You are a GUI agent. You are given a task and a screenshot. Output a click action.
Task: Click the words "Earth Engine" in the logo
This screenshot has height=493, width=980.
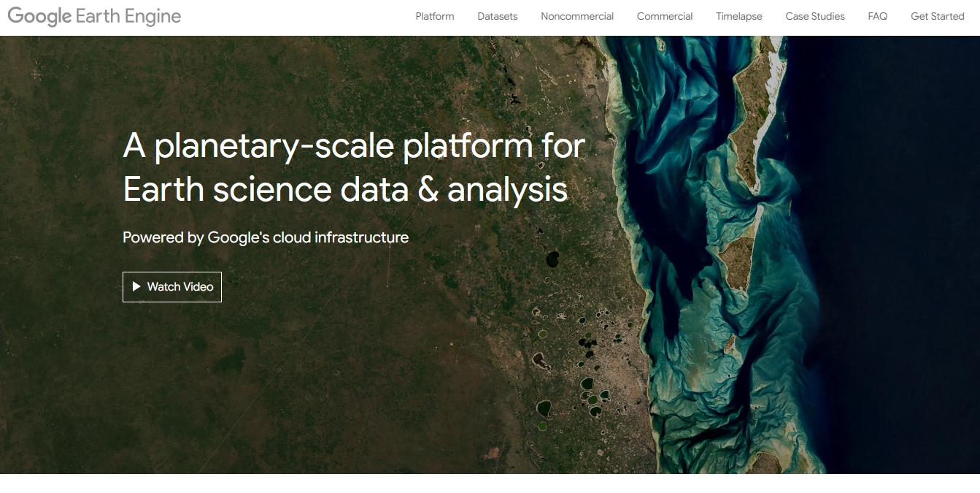pos(129,17)
